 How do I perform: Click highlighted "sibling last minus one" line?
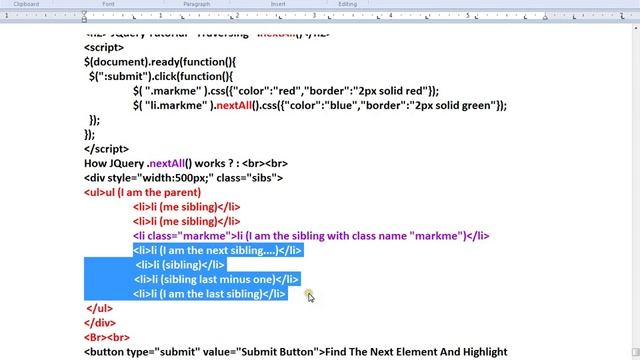(216, 280)
